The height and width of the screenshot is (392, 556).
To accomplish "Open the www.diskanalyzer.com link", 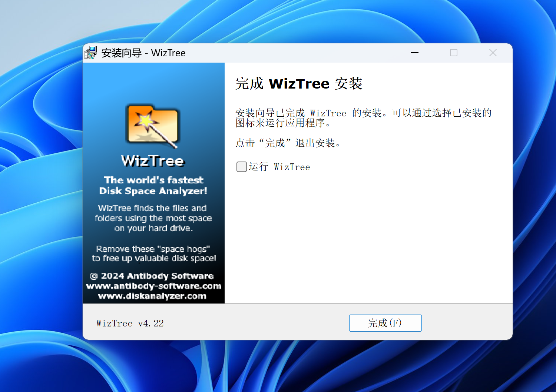I will pos(152,296).
